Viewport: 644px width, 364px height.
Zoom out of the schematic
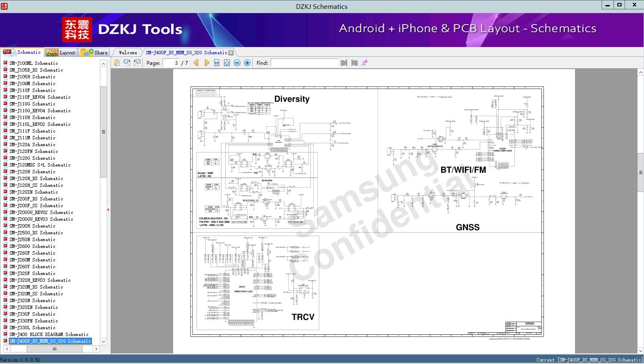[x=237, y=63]
